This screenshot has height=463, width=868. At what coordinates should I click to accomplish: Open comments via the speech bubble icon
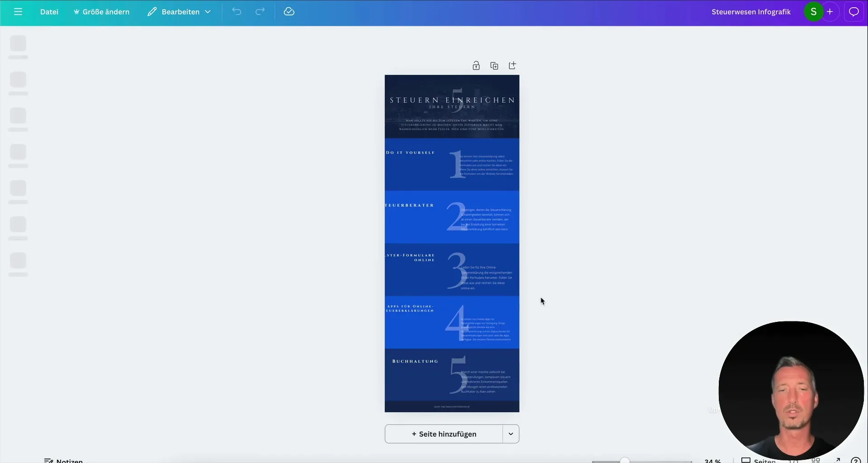(x=854, y=11)
